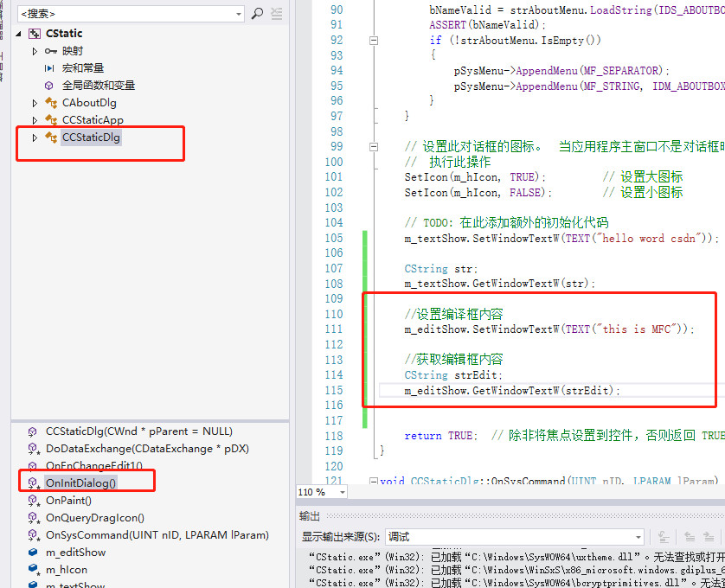The height and width of the screenshot is (588, 725).
Task: Click the uxtheme.dll output line
Action: (x=517, y=557)
